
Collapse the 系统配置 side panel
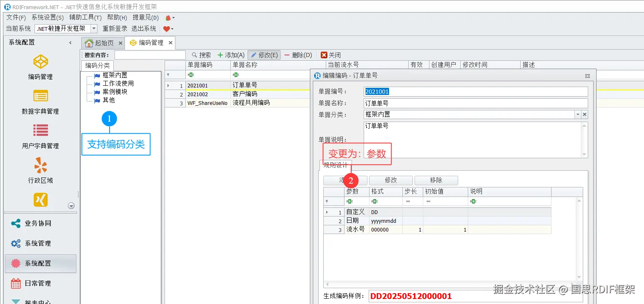(x=70, y=42)
